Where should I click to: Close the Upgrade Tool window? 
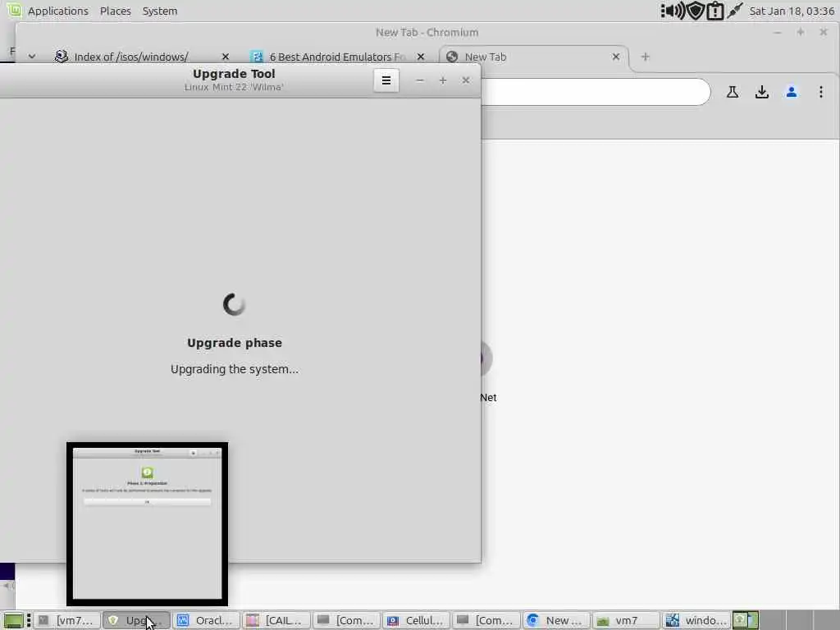466,80
